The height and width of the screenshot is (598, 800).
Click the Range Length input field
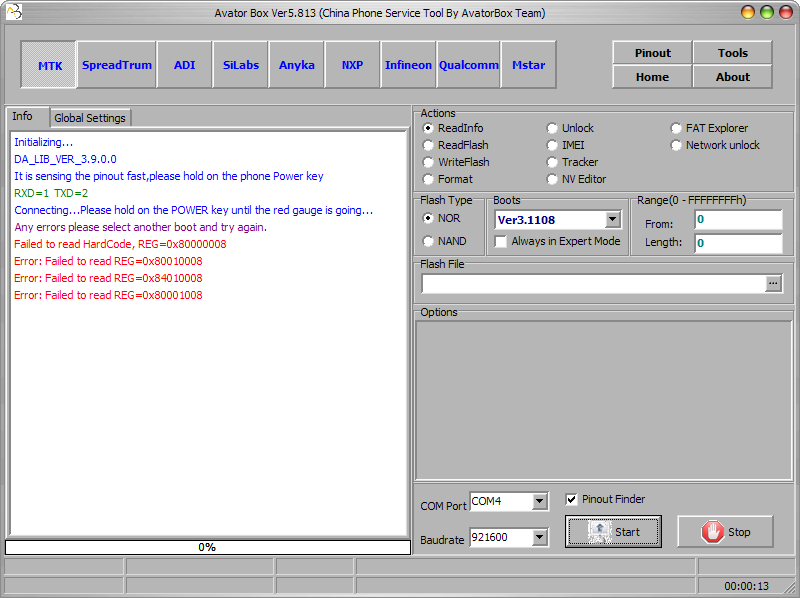[x=738, y=243]
